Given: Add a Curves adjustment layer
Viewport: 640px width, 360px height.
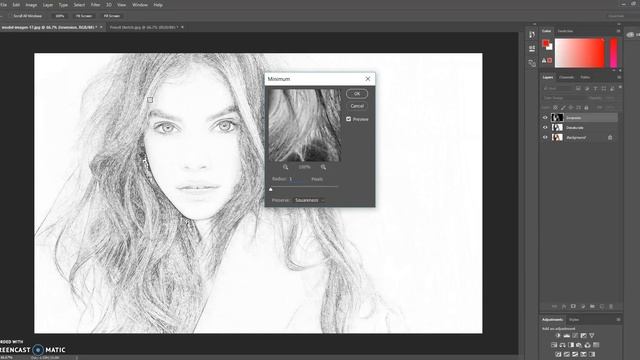Looking at the screenshot, I should click(x=575, y=336).
